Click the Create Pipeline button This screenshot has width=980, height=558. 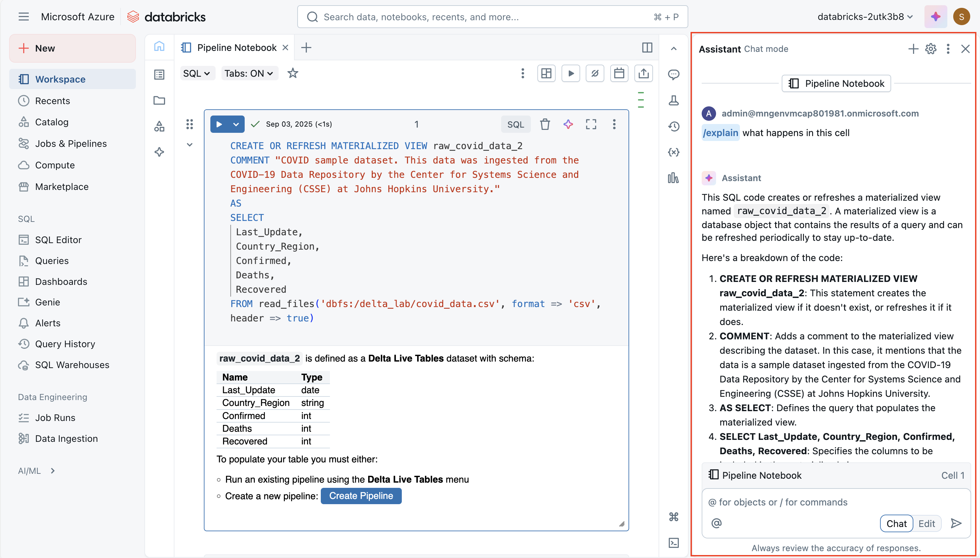pyautogui.click(x=361, y=496)
